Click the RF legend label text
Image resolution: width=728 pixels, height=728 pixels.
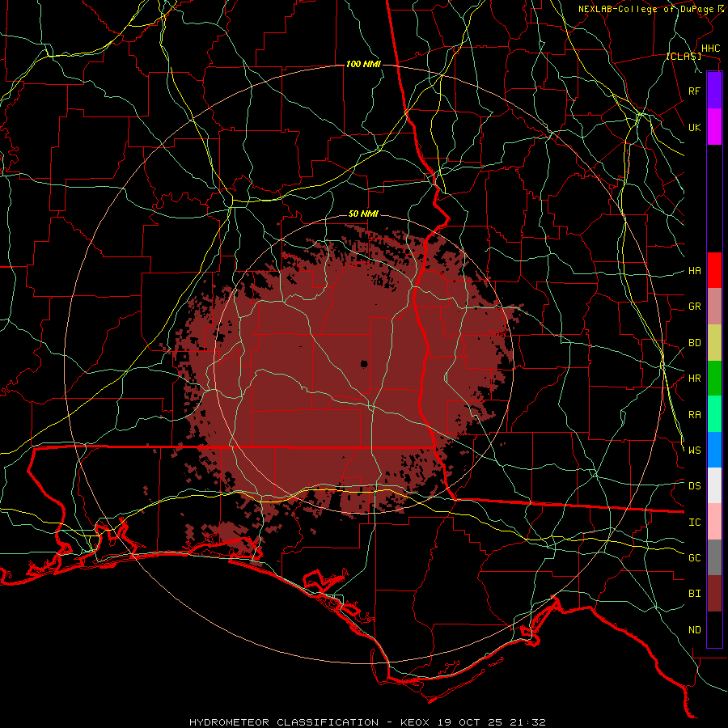point(694,91)
